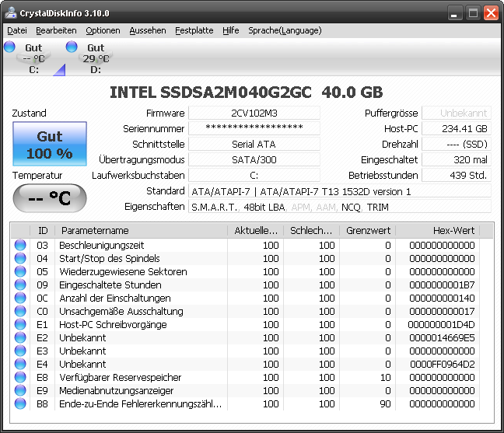Select the Medienabnutzungsanzeiger parameter name
This screenshot has height=433, width=504.
click(x=117, y=390)
